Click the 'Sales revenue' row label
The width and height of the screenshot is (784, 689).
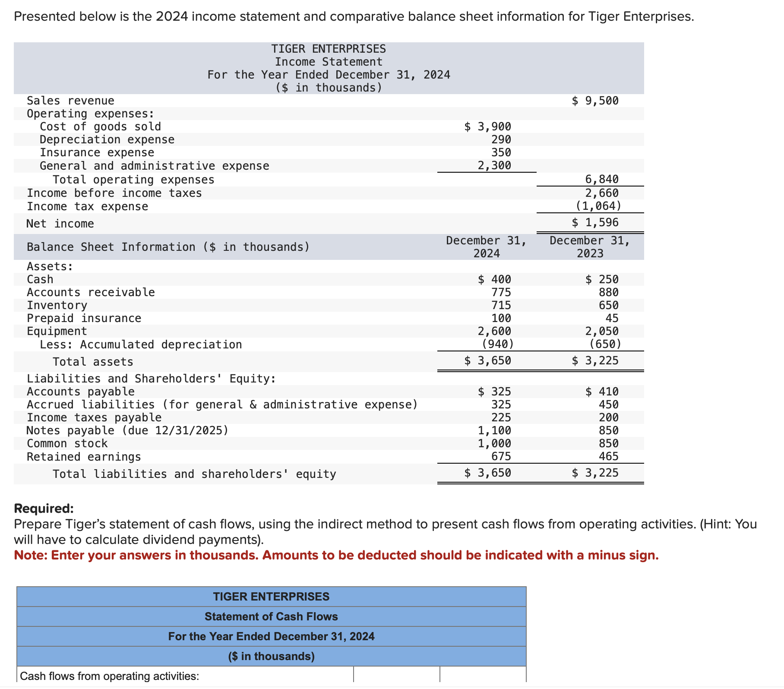pos(70,101)
